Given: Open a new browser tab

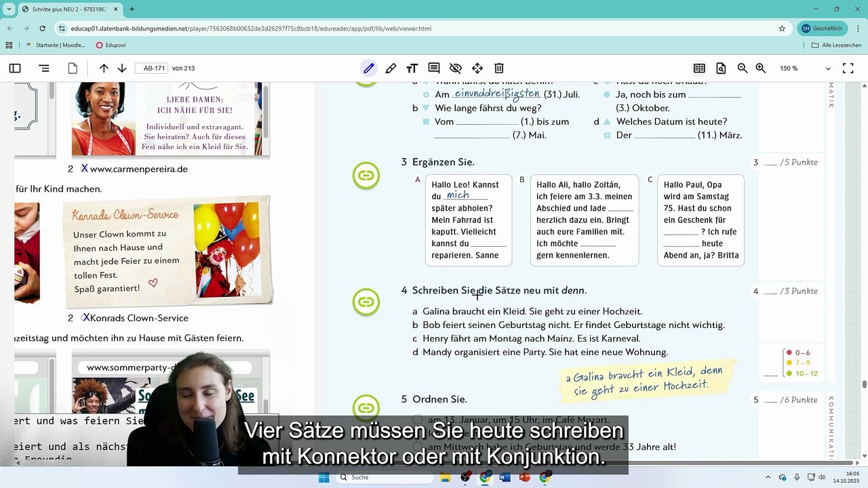Looking at the screenshot, I should coord(132,9).
